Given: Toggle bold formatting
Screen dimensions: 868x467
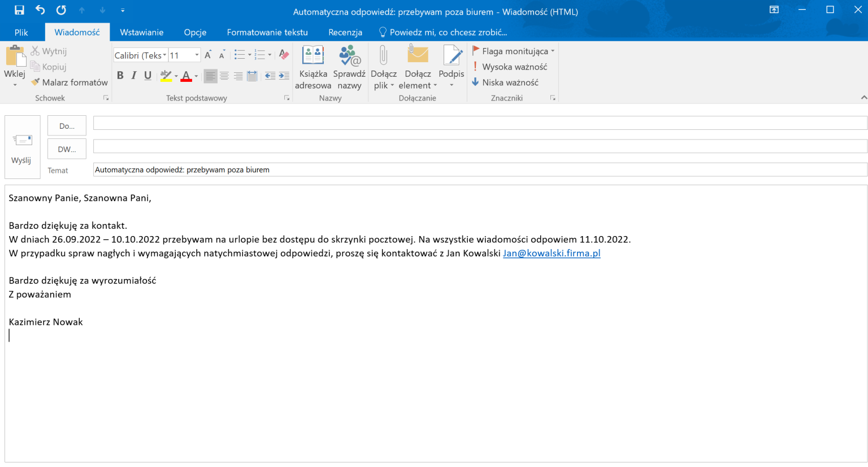Looking at the screenshot, I should (x=120, y=76).
